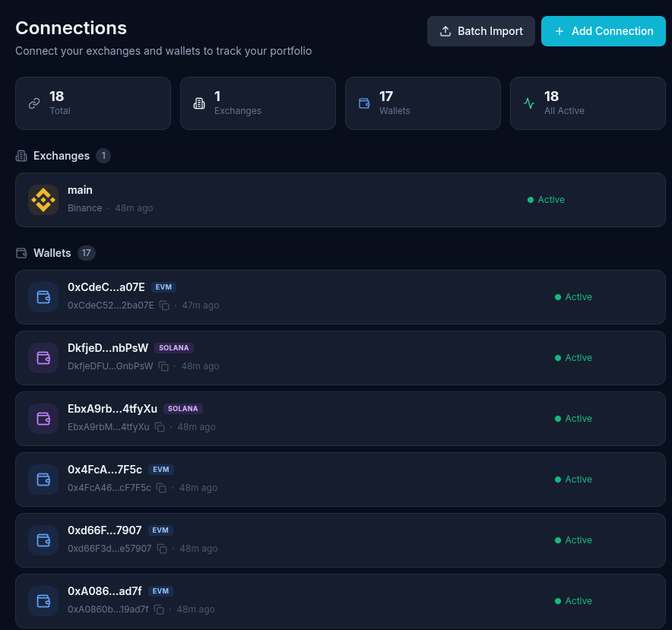Click wallet icon of 0xCdeC...a07E row
This screenshot has height=630, width=672.
43,297
